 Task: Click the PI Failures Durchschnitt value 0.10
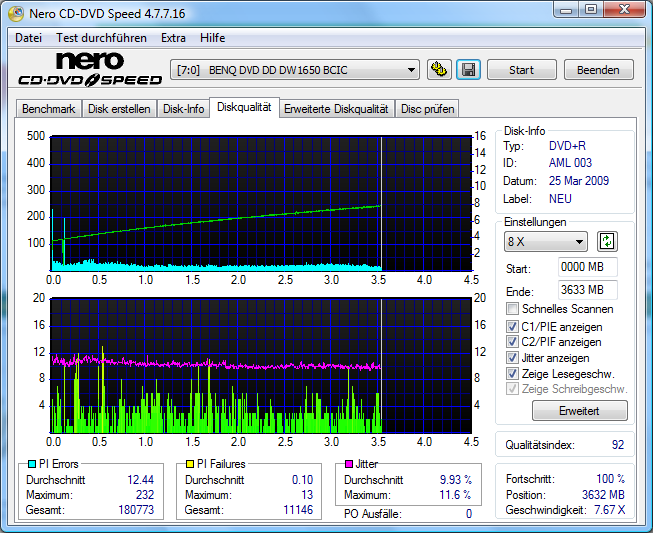(302, 480)
